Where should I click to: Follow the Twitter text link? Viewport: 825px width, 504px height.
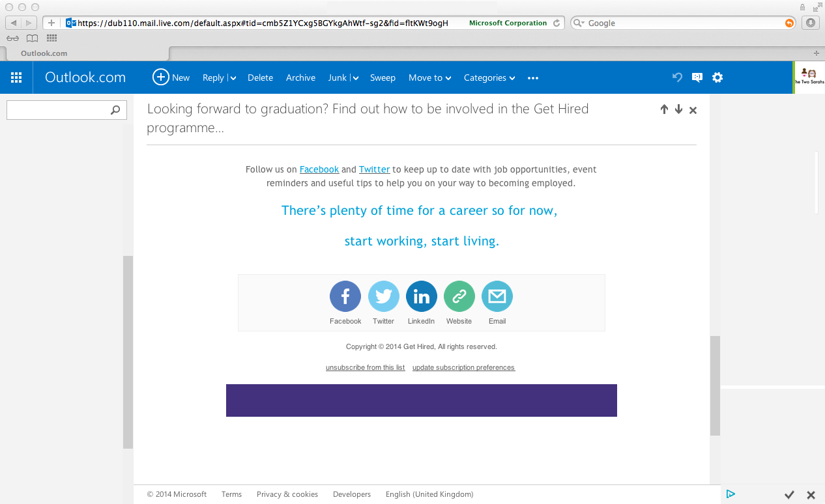click(375, 169)
